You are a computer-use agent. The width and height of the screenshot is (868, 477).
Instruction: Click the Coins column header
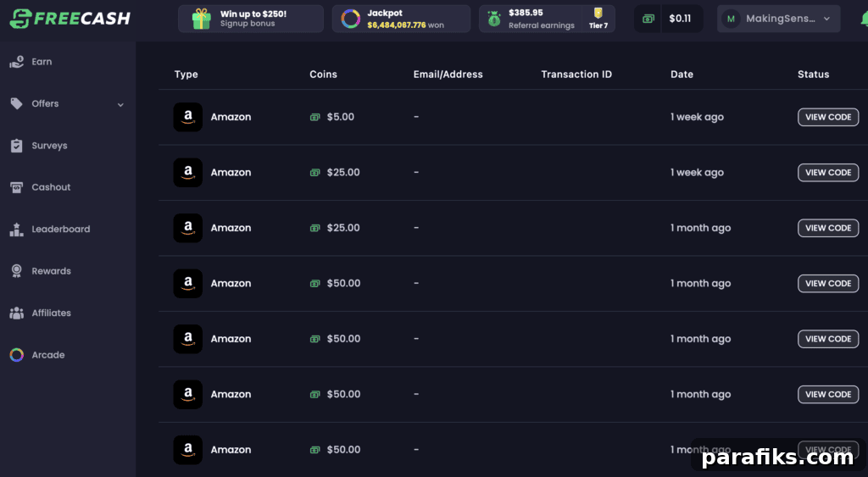pyautogui.click(x=323, y=75)
